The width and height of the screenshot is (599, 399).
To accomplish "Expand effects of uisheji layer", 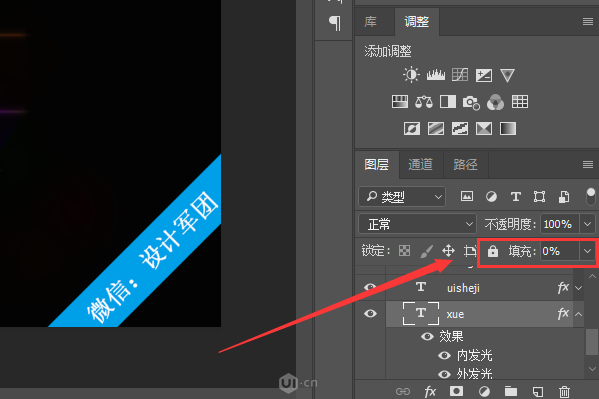I will tap(579, 288).
